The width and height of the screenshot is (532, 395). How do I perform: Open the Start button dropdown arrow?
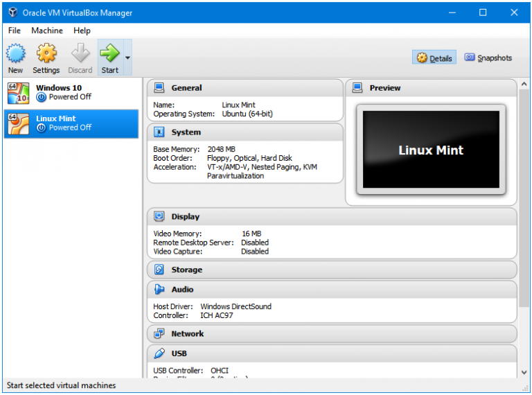[127, 58]
